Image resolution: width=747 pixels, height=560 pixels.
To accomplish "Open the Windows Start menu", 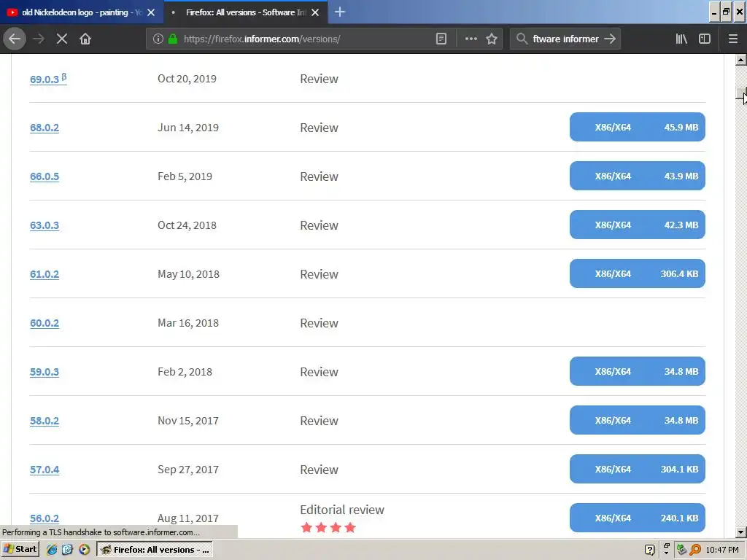I will tap(20, 550).
